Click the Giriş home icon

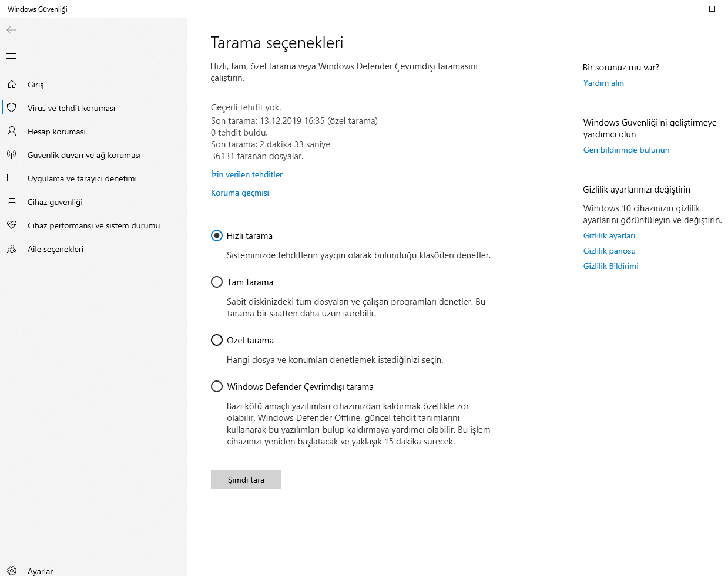[x=12, y=85]
